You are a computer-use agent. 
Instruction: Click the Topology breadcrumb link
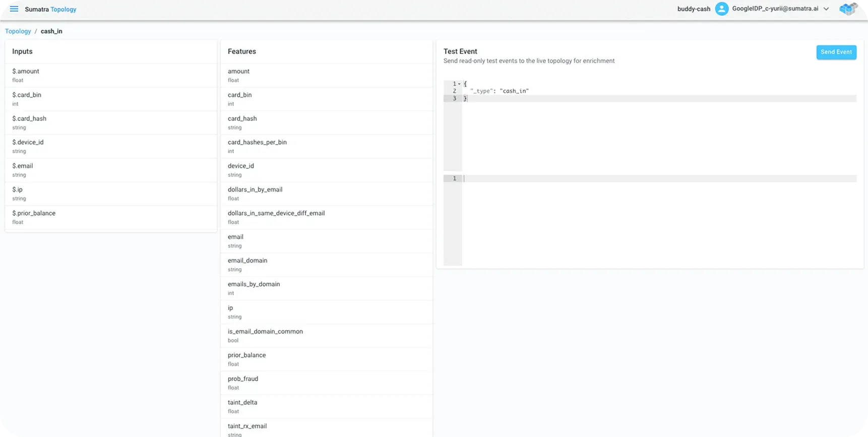click(18, 31)
